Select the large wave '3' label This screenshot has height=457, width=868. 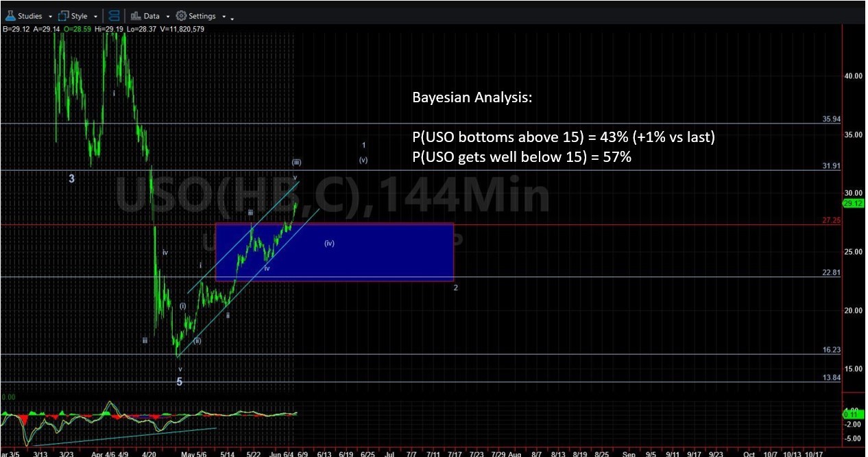pyautogui.click(x=71, y=178)
